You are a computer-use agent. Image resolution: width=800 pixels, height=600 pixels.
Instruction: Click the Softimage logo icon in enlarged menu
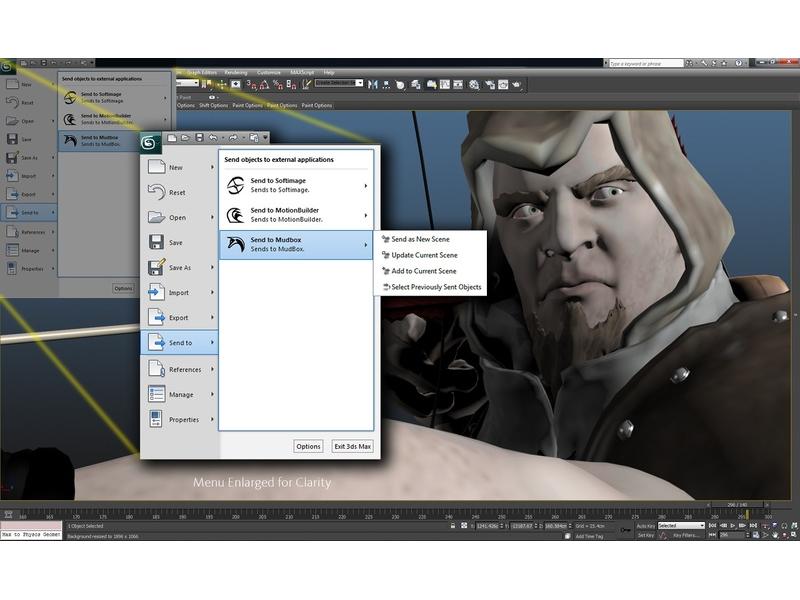[x=235, y=185]
